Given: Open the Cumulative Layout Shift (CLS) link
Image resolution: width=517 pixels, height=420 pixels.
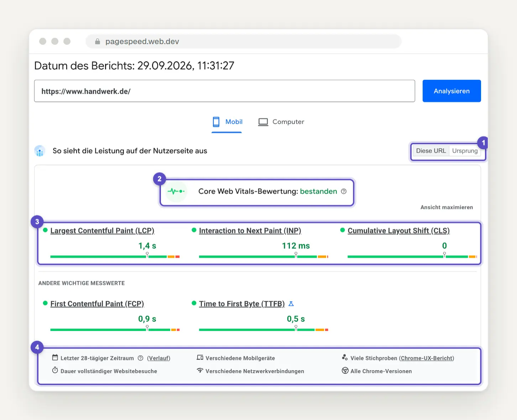Looking at the screenshot, I should [398, 231].
